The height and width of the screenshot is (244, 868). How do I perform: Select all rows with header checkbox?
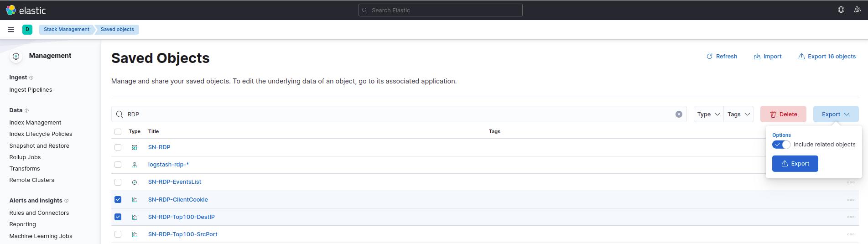118,132
